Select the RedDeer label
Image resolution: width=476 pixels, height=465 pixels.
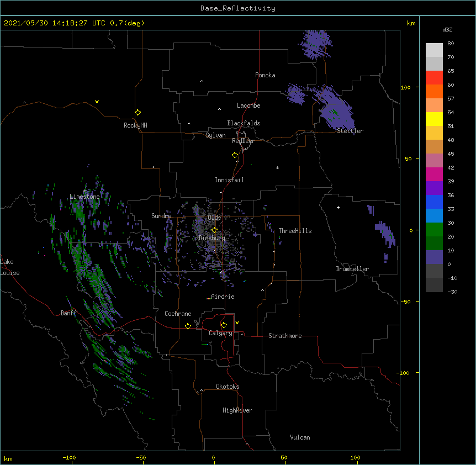click(x=243, y=141)
